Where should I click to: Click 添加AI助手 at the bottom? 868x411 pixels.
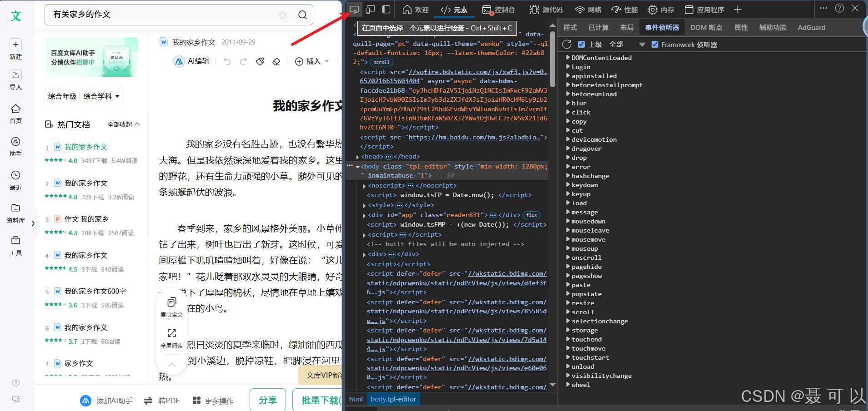(x=106, y=401)
